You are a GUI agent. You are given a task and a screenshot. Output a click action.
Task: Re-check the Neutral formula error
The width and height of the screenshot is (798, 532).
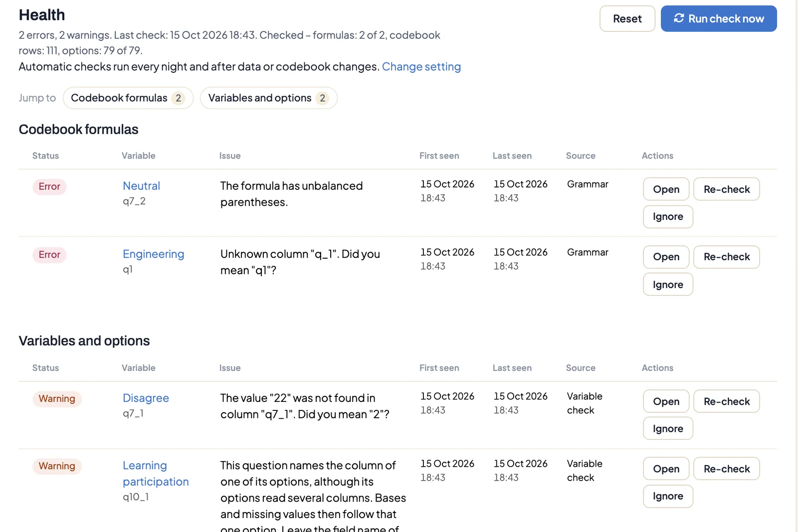pos(726,189)
